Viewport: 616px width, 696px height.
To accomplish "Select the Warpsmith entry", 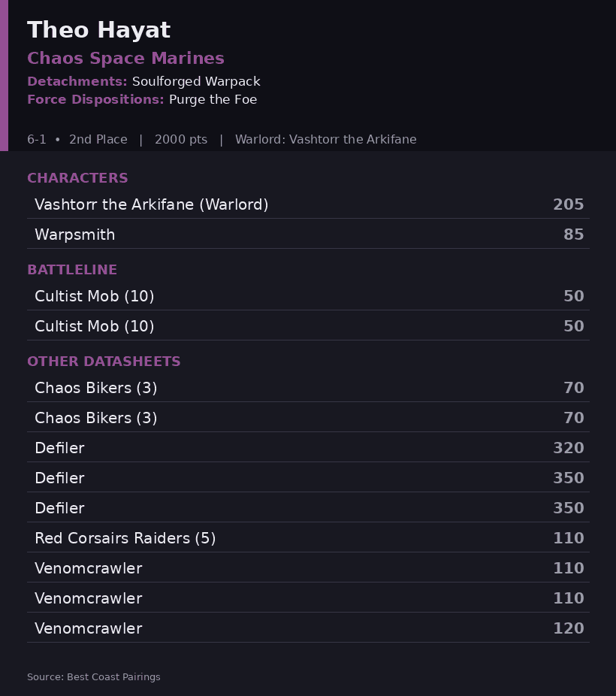I will 308,234.
